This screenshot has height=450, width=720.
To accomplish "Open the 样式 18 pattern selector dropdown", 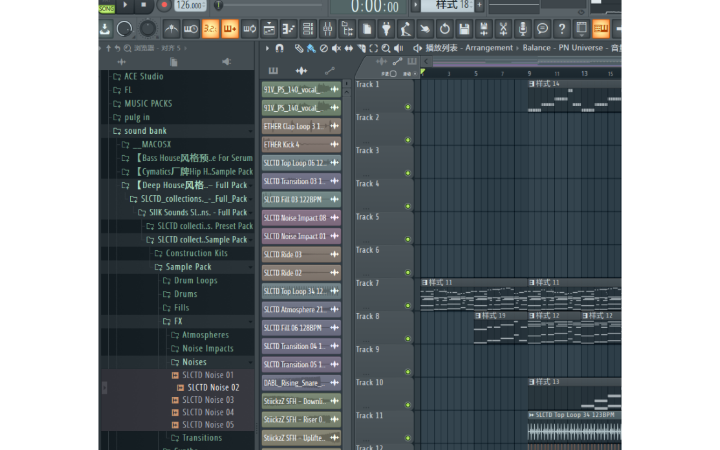I will coord(447,6).
